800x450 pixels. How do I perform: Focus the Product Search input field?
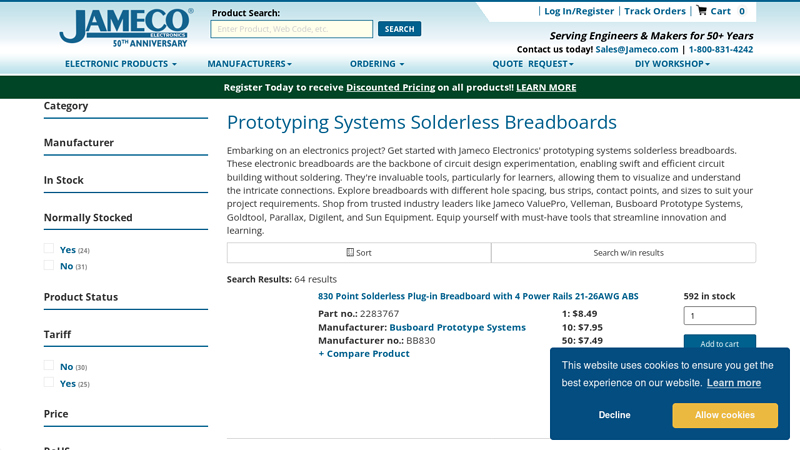coord(291,29)
